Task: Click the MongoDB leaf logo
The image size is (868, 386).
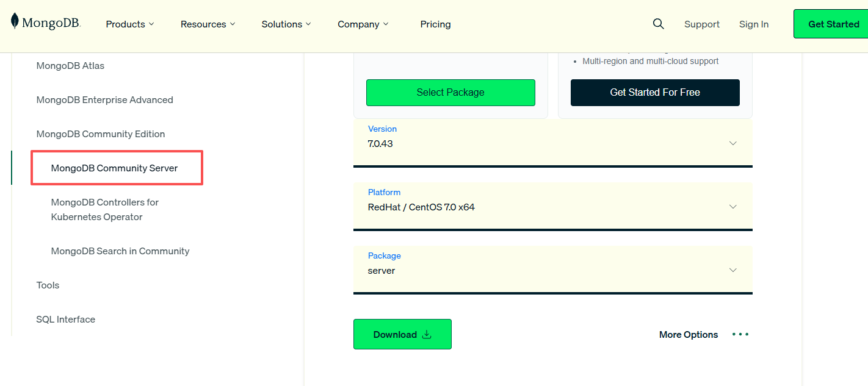Action: pyautogui.click(x=46, y=23)
